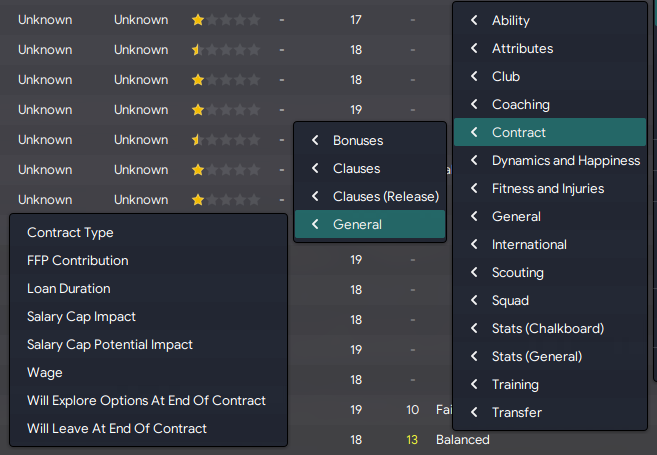The height and width of the screenshot is (455, 657).
Task: Select the Contract Type column option
Action: tap(148, 233)
